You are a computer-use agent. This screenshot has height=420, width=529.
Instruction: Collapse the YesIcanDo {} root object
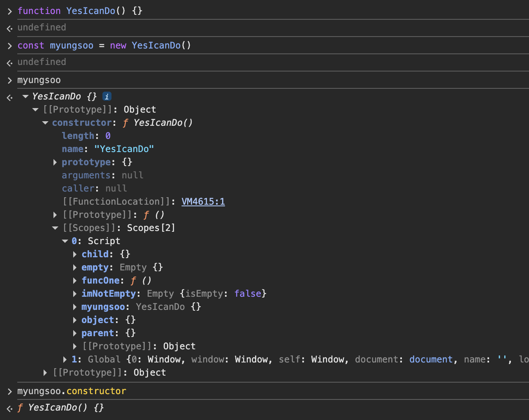coord(26,97)
